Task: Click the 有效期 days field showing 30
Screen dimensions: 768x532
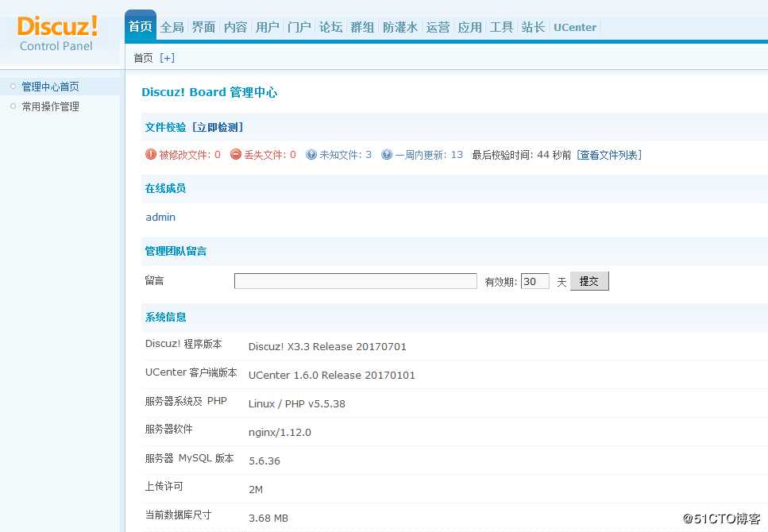Action: point(535,281)
